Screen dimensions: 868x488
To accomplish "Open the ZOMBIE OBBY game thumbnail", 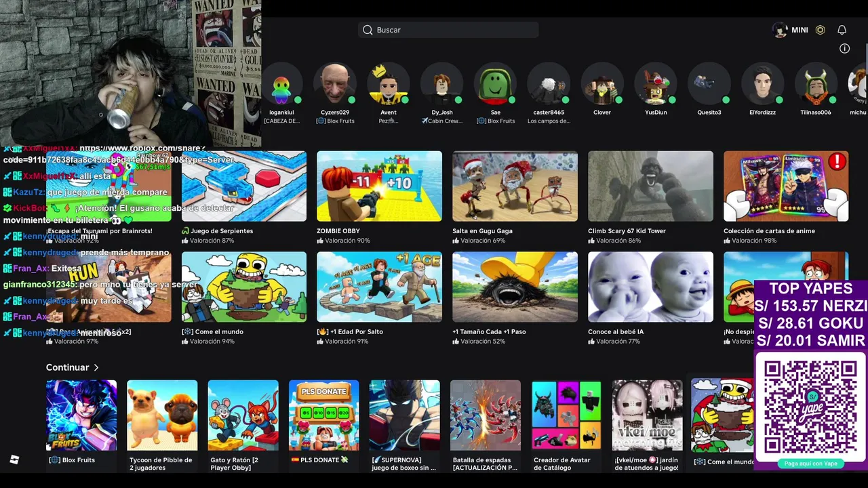I will click(379, 186).
